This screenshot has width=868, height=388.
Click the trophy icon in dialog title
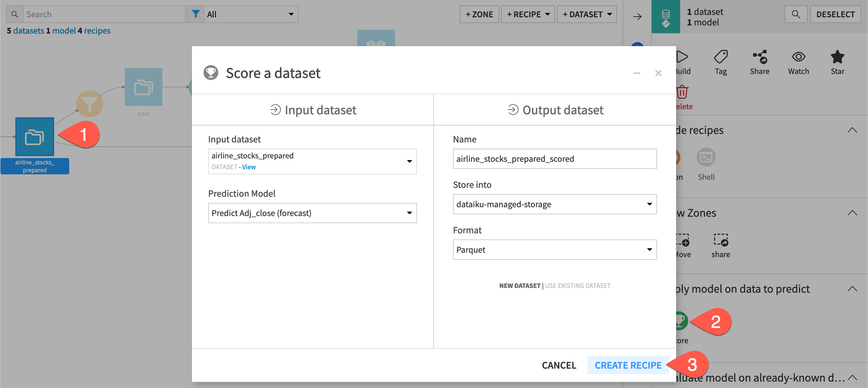(x=211, y=73)
